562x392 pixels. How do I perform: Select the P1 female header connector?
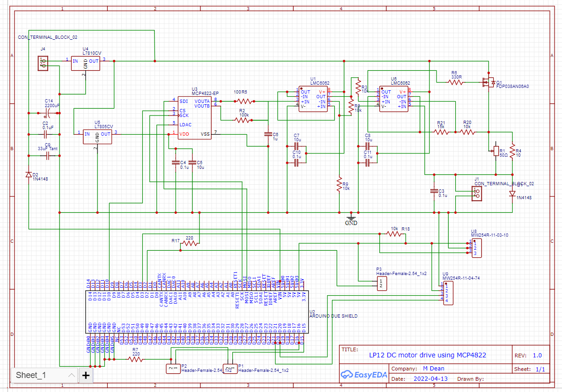pos(230,369)
